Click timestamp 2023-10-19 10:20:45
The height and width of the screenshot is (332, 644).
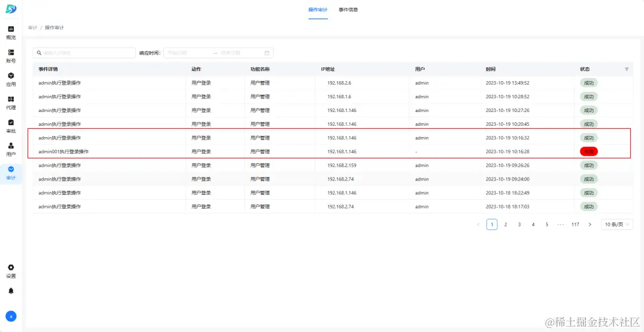tap(507, 124)
